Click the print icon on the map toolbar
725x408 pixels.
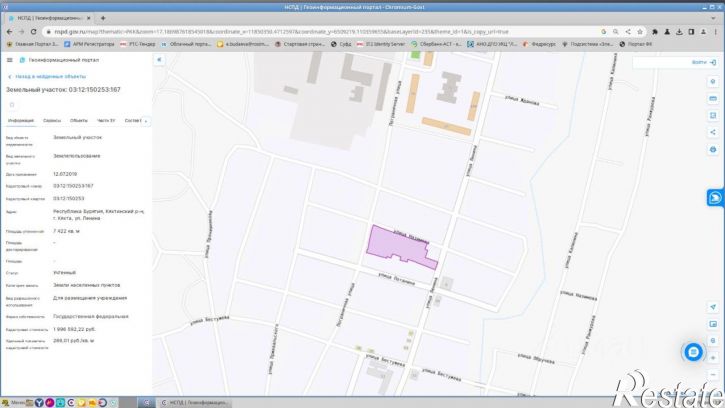pyautogui.click(x=713, y=149)
